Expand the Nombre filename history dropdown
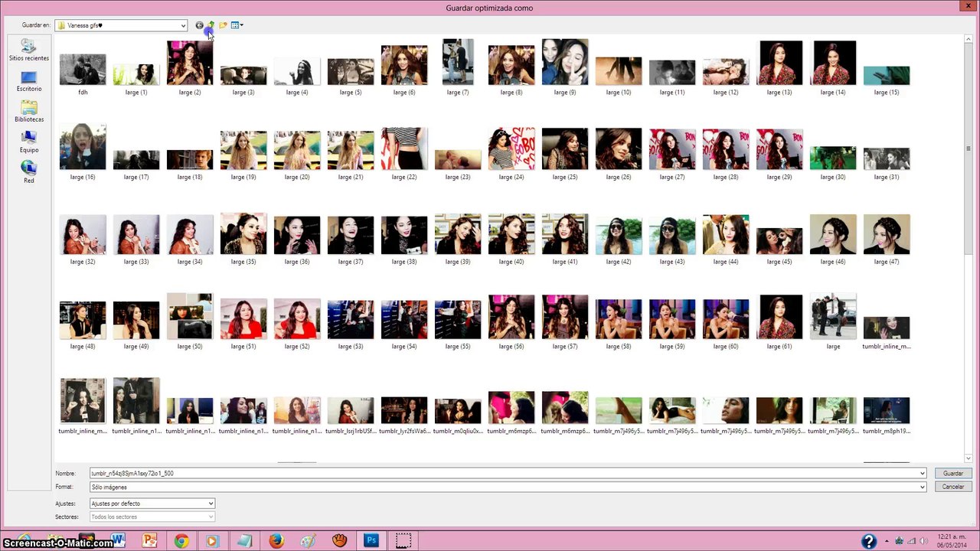Image resolution: width=980 pixels, height=551 pixels. click(x=922, y=474)
